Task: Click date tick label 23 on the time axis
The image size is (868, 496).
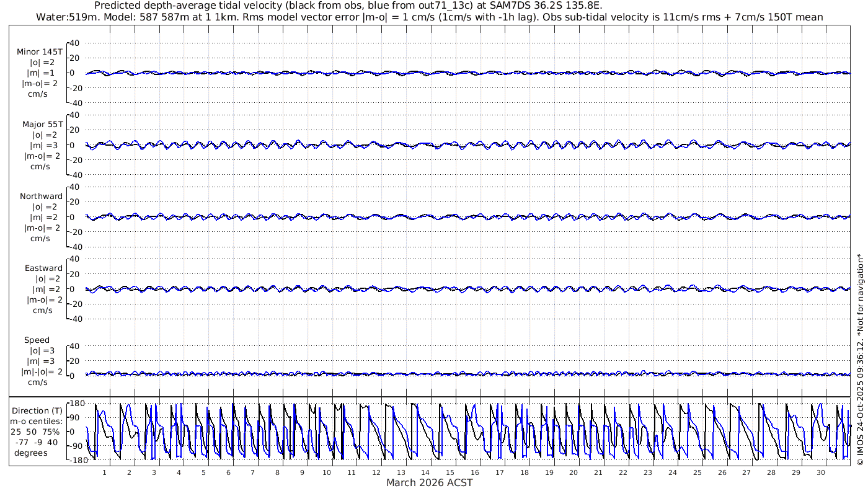Action: coord(648,472)
